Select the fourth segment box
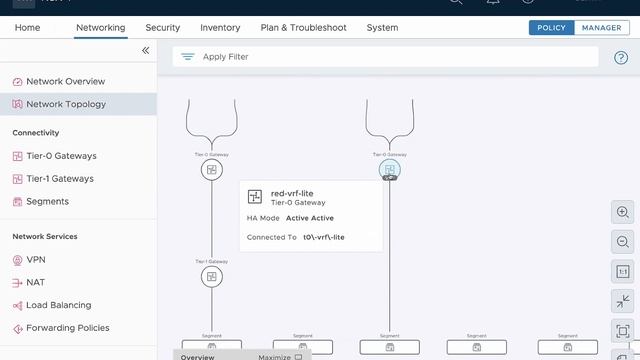640x360 pixels. pyautogui.click(x=476, y=347)
